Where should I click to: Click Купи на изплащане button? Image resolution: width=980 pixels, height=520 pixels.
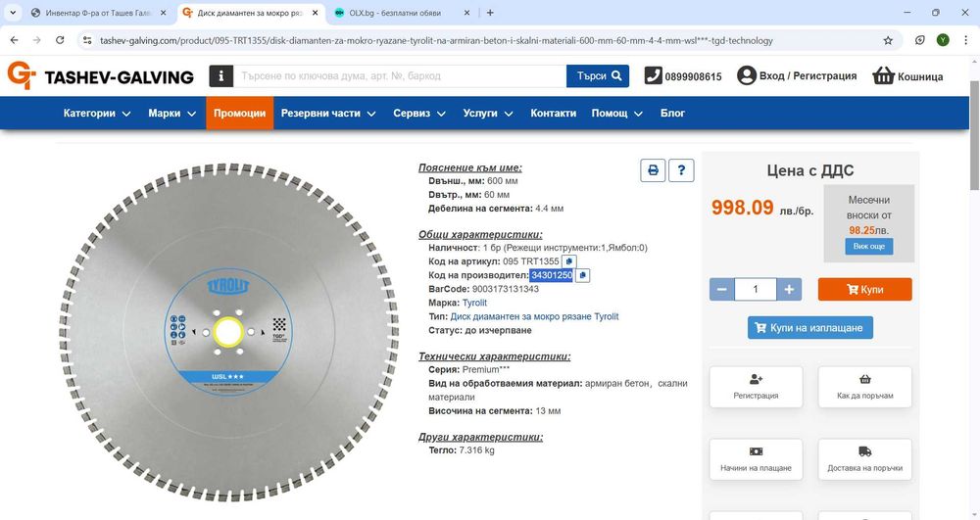(x=810, y=328)
